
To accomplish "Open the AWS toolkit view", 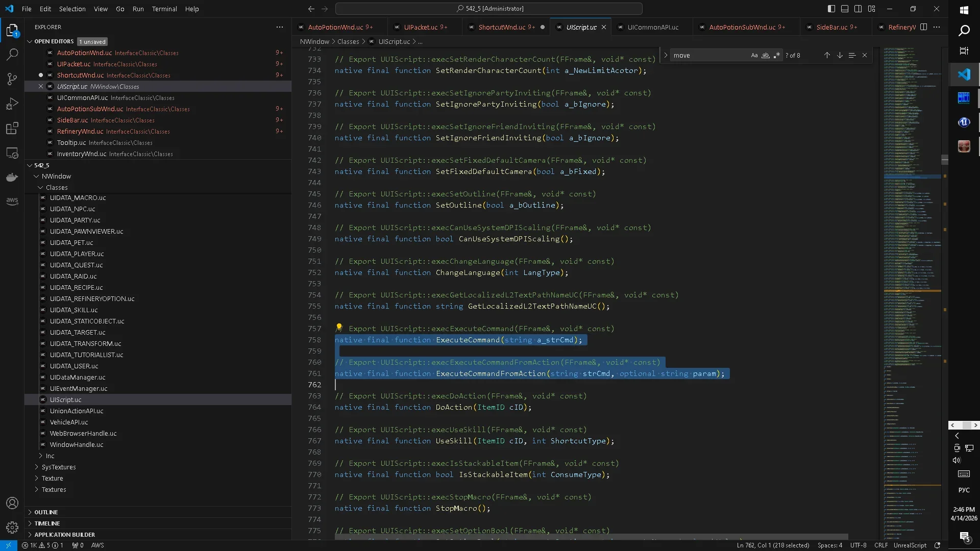I will click(12, 201).
